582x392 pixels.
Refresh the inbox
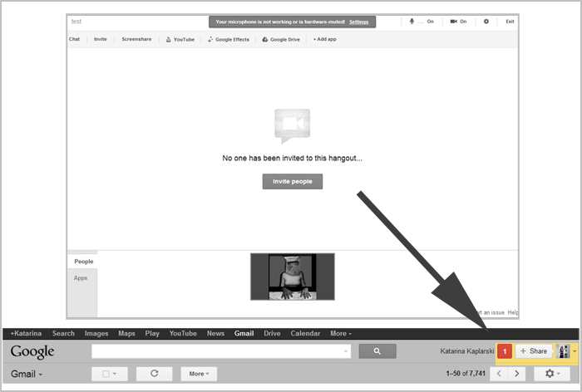tap(155, 374)
